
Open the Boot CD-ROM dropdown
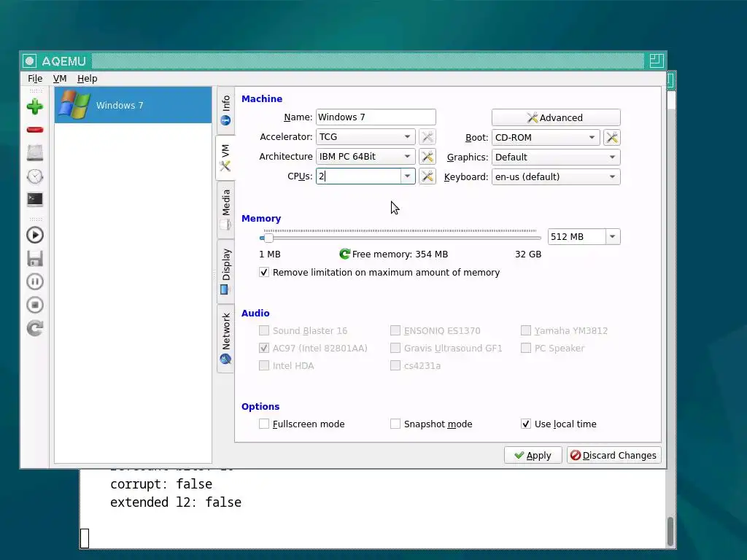(546, 138)
